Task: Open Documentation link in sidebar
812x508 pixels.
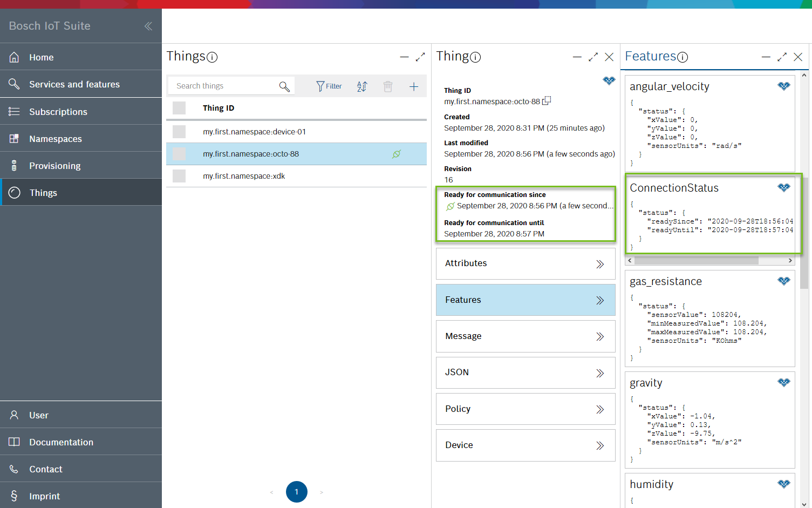Action: click(81, 442)
